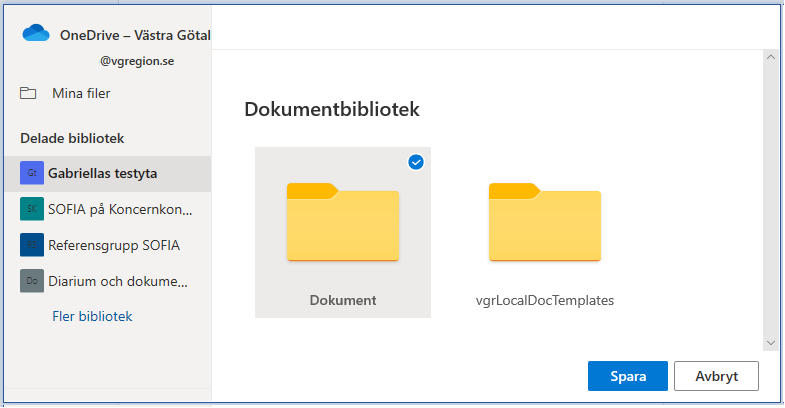
Task: Click the teal SK library icon
Action: pos(32,210)
